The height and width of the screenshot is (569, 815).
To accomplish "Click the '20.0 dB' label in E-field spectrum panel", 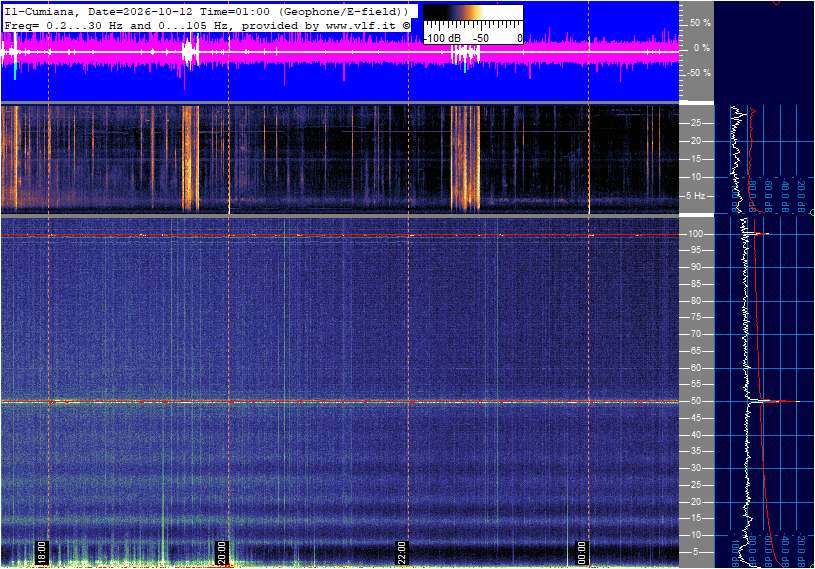I will 802,551.
